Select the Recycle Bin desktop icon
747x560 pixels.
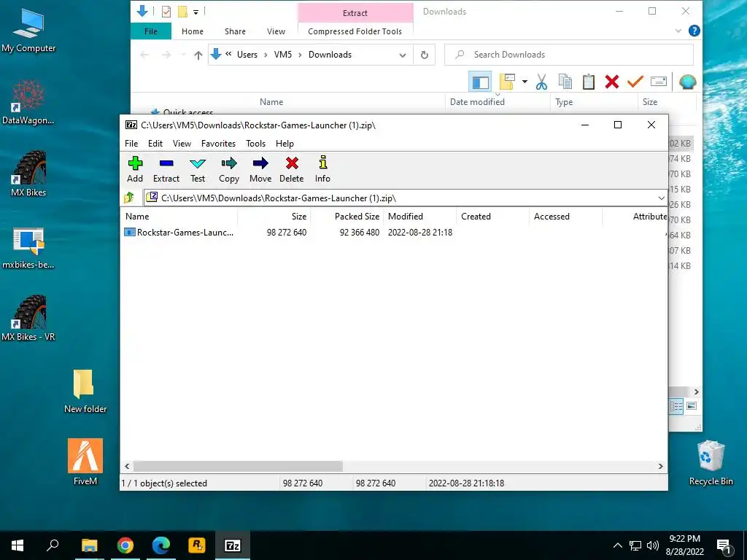711,463
